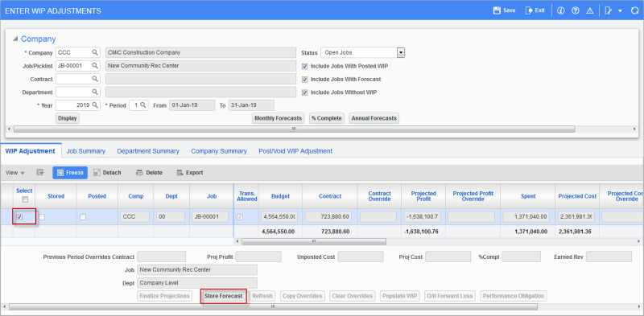Click the refresh icon in header
Viewport: 644px width, 316px height.
(x=634, y=10)
